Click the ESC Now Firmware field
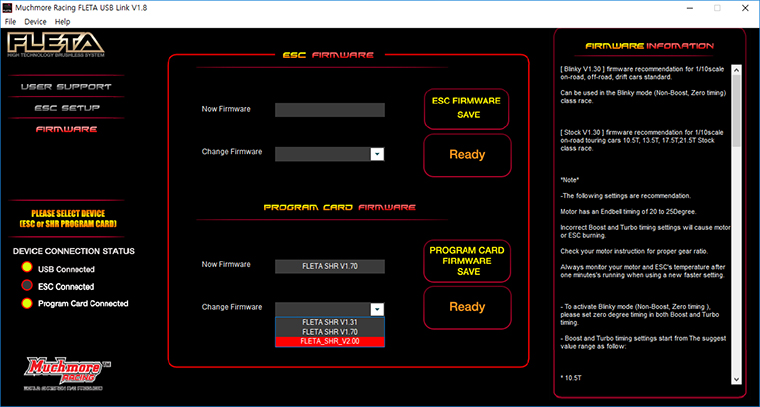The image size is (760, 407). (330, 110)
